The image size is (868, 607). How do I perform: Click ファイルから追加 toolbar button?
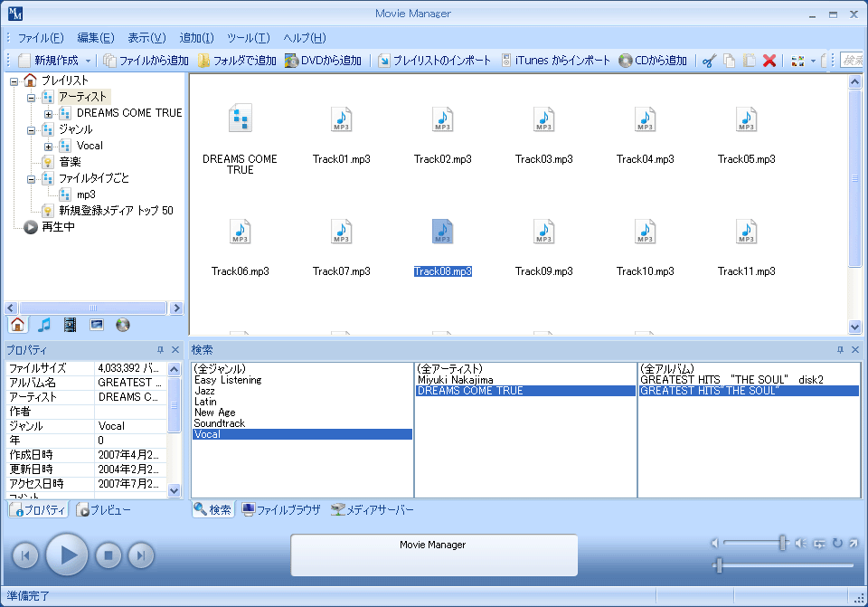146,61
